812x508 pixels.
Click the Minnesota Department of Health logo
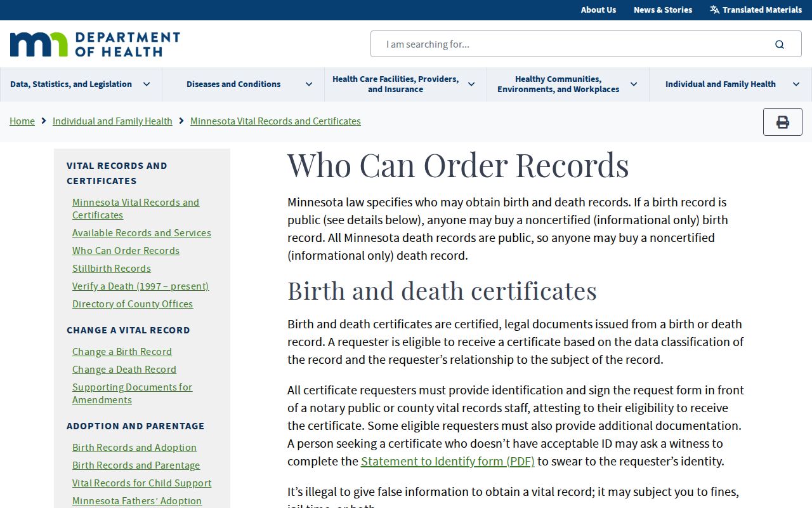point(95,44)
